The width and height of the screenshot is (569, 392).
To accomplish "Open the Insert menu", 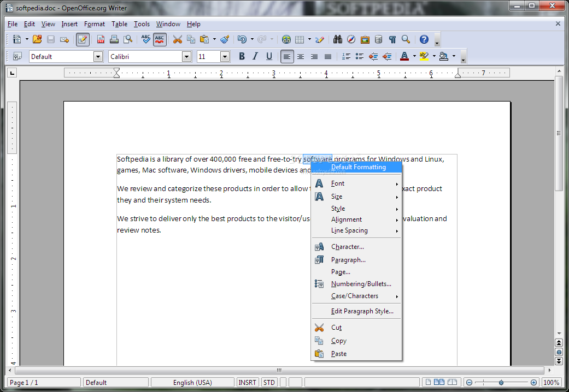I will pyautogui.click(x=69, y=24).
